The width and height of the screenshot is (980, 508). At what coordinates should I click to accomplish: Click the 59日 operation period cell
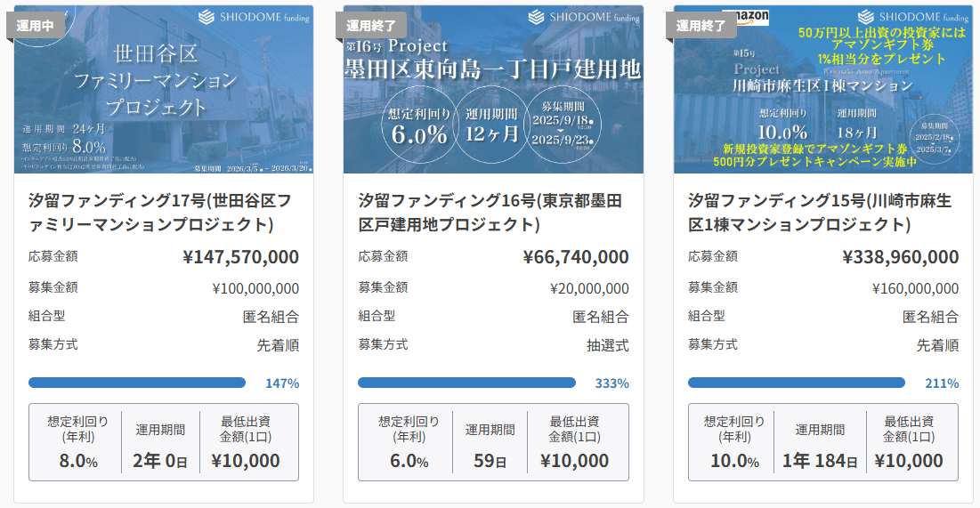490,443
